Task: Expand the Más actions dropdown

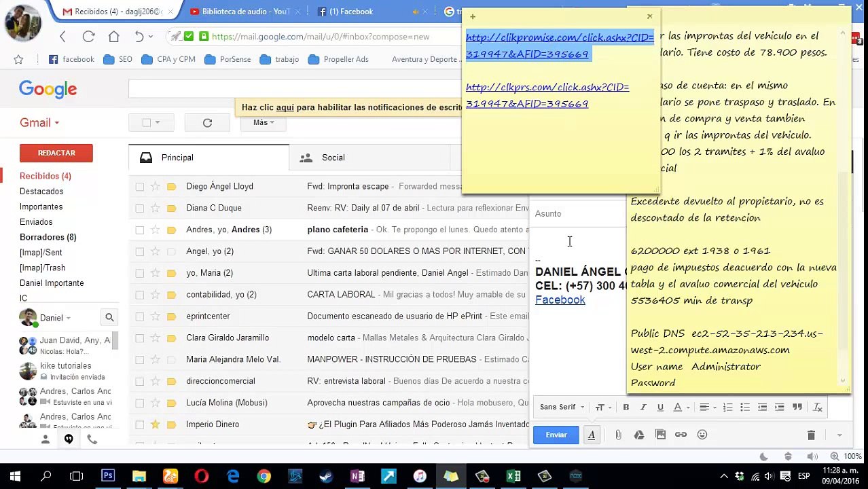Action: pos(264,123)
